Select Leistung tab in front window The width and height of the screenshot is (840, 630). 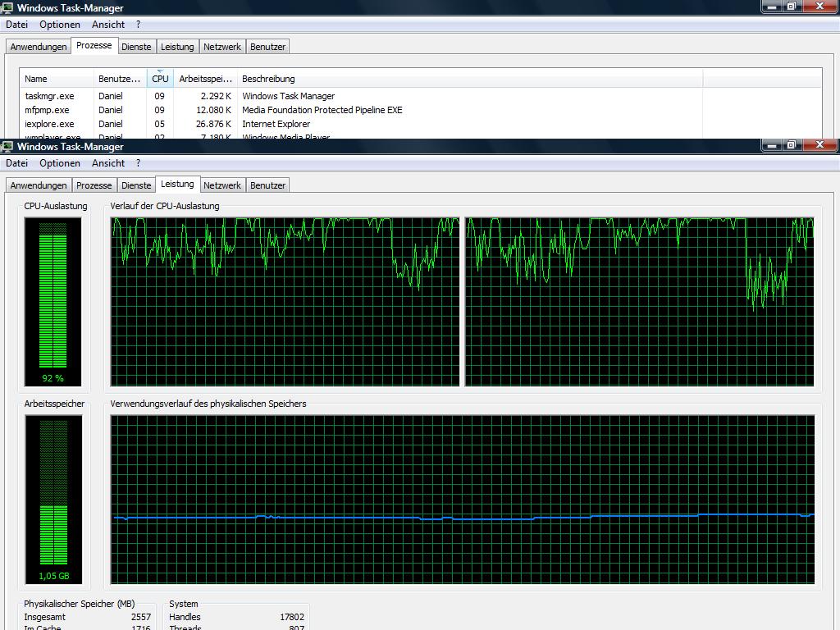coord(177,185)
